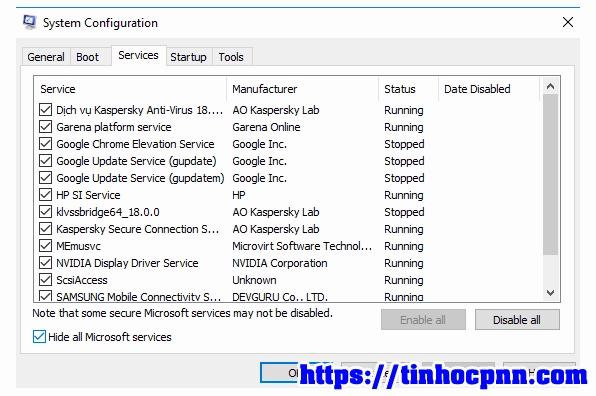The height and width of the screenshot is (396, 596).
Task: Disable Google Chrome Elevation Service checkbox
Action: pos(46,144)
